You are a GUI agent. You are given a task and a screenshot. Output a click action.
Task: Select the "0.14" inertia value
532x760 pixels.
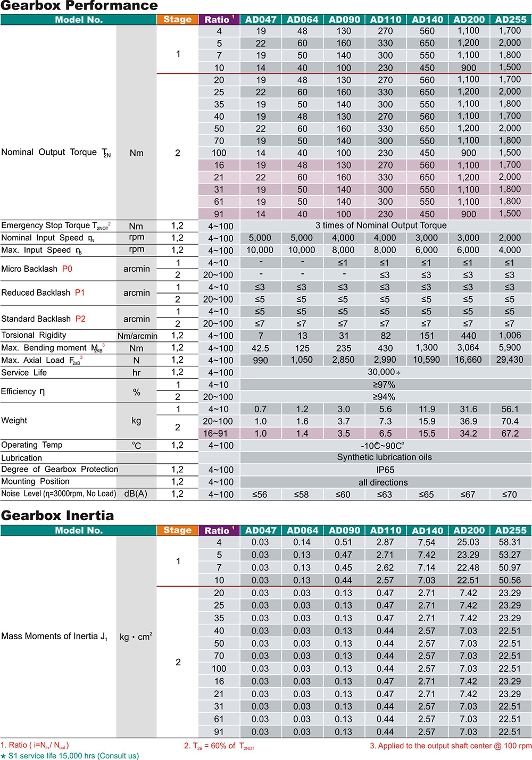click(x=302, y=542)
